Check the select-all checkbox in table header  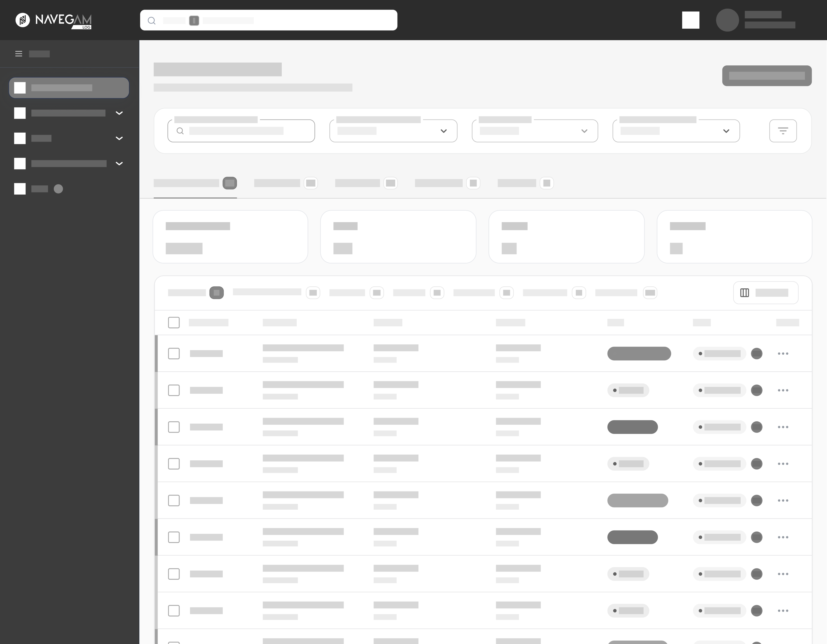point(174,322)
